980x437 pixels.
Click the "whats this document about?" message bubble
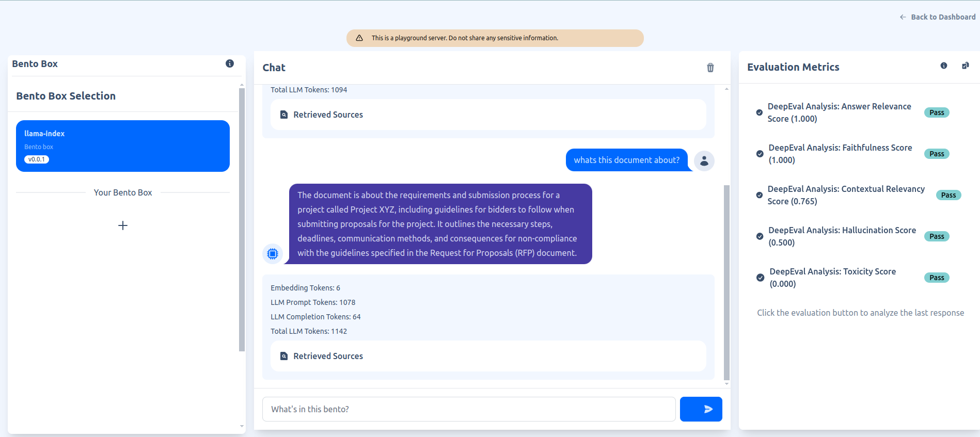click(627, 160)
